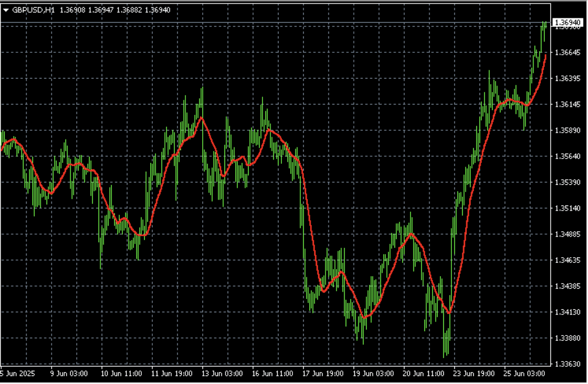This screenshot has height=384, width=588.
Task: Click the GBPUSD,H1 chart title text
Action: 33,10
